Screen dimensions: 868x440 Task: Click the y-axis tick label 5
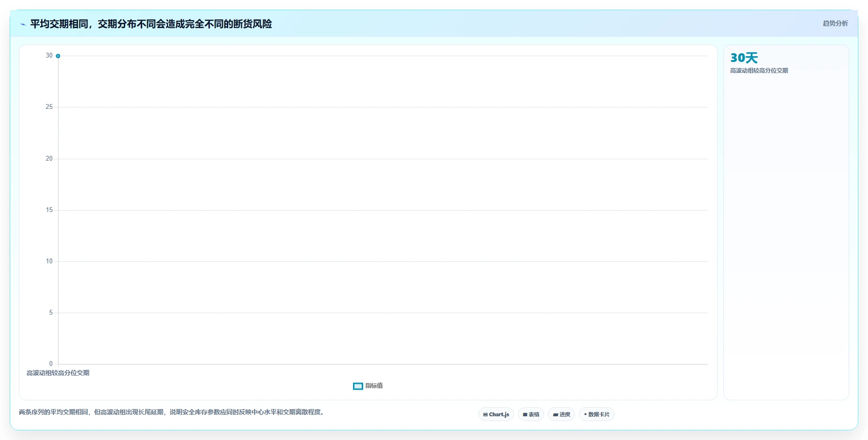[x=51, y=313]
